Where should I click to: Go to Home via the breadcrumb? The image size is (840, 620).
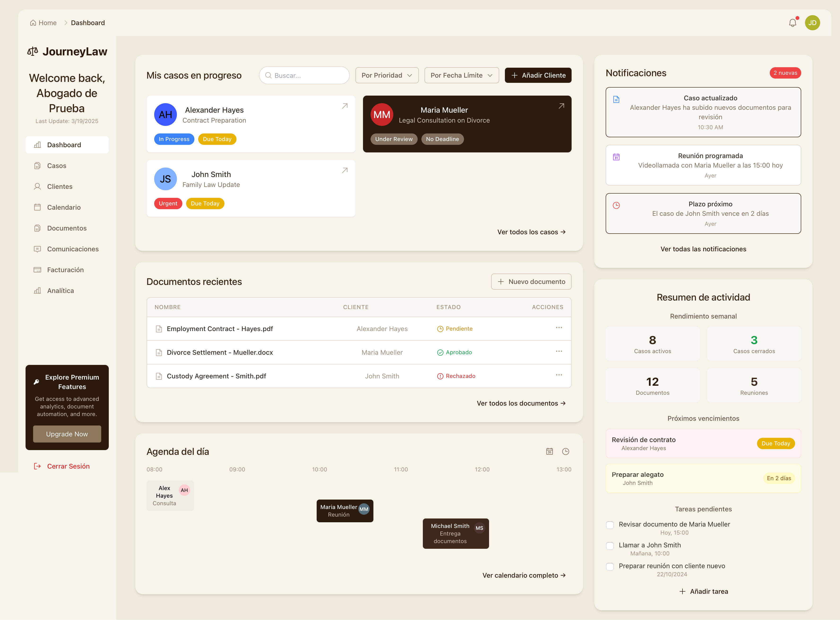[x=43, y=22]
